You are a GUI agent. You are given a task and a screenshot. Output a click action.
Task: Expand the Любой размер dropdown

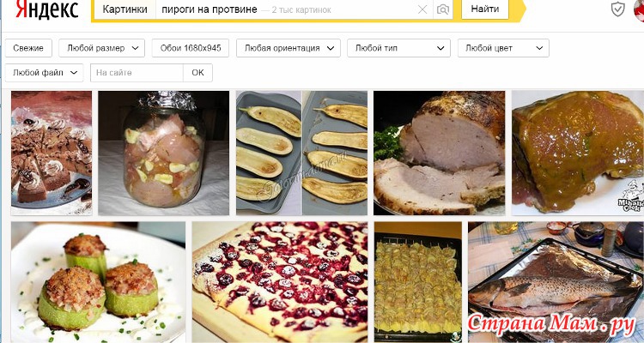(102, 48)
